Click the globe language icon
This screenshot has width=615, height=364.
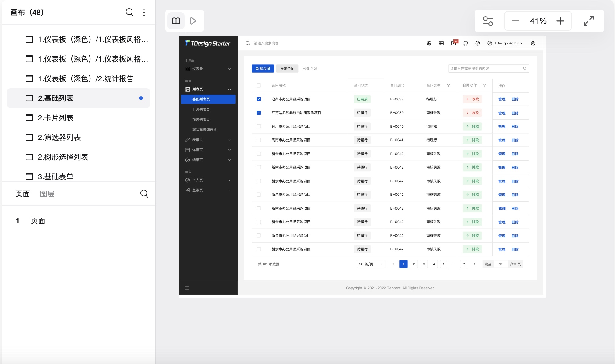tap(429, 43)
